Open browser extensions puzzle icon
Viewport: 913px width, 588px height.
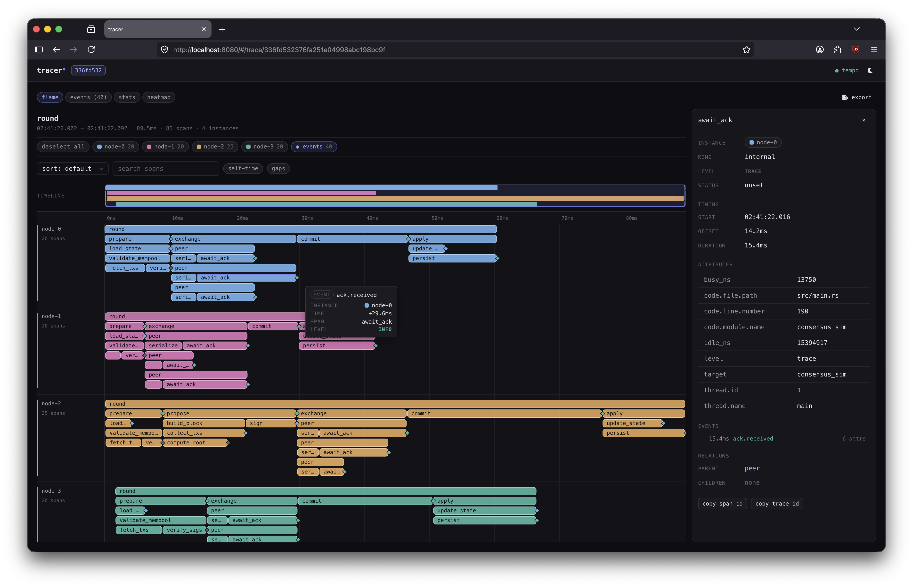(837, 50)
